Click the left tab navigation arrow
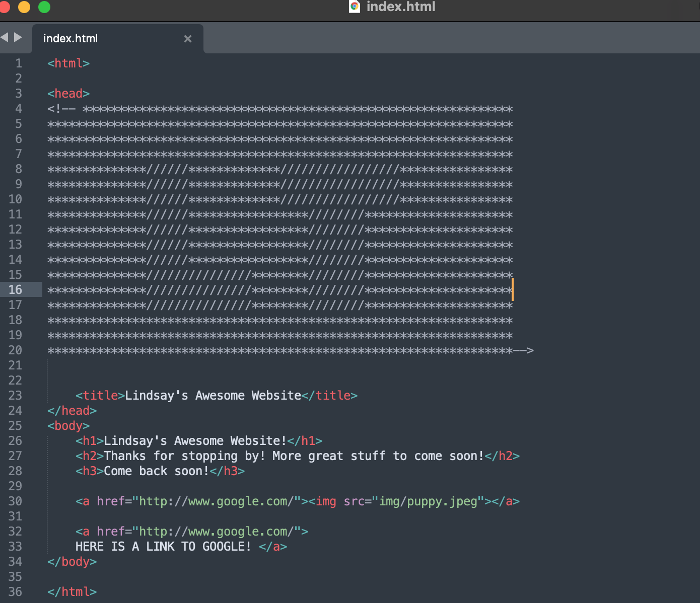This screenshot has width=700, height=603. (5, 37)
